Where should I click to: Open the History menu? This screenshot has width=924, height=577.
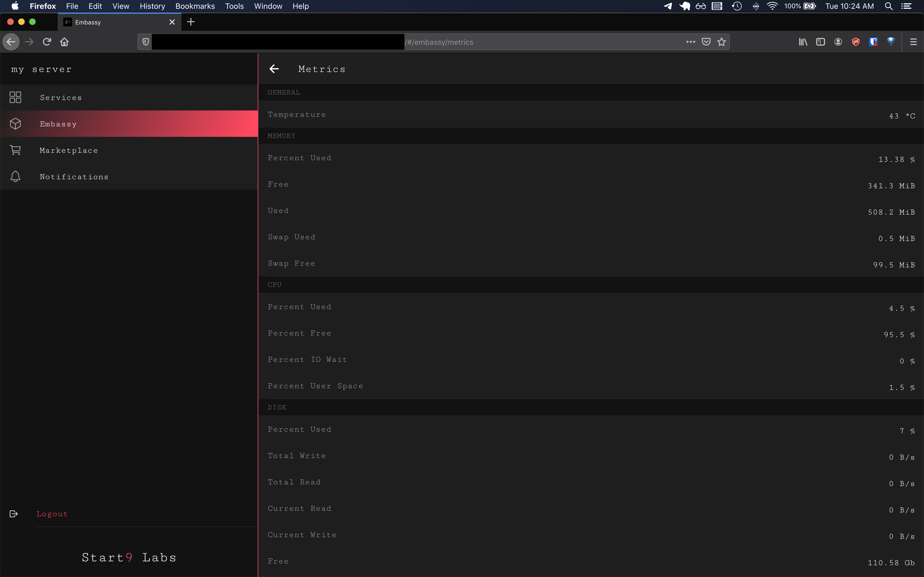152,6
